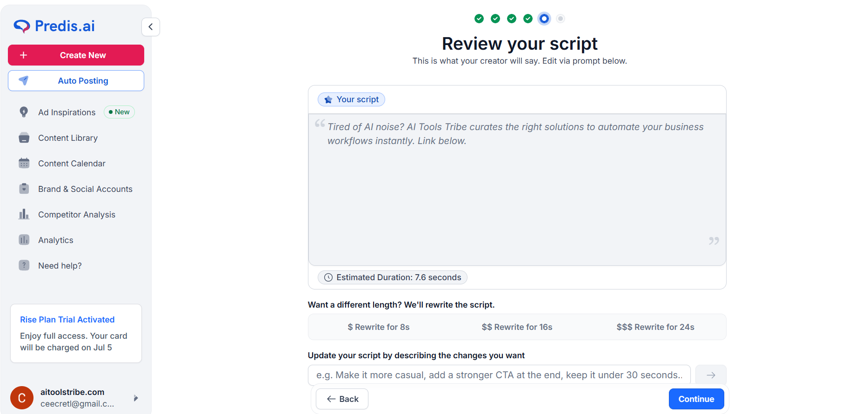Click the first completed step indicator
The height and width of the screenshot is (414, 868).
[479, 19]
